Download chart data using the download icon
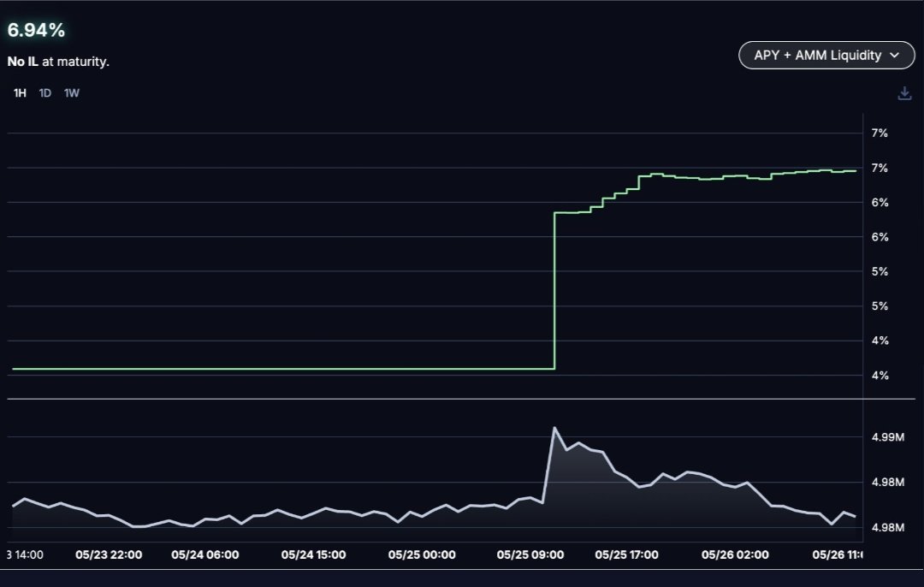The width and height of the screenshot is (924, 587). click(x=904, y=93)
